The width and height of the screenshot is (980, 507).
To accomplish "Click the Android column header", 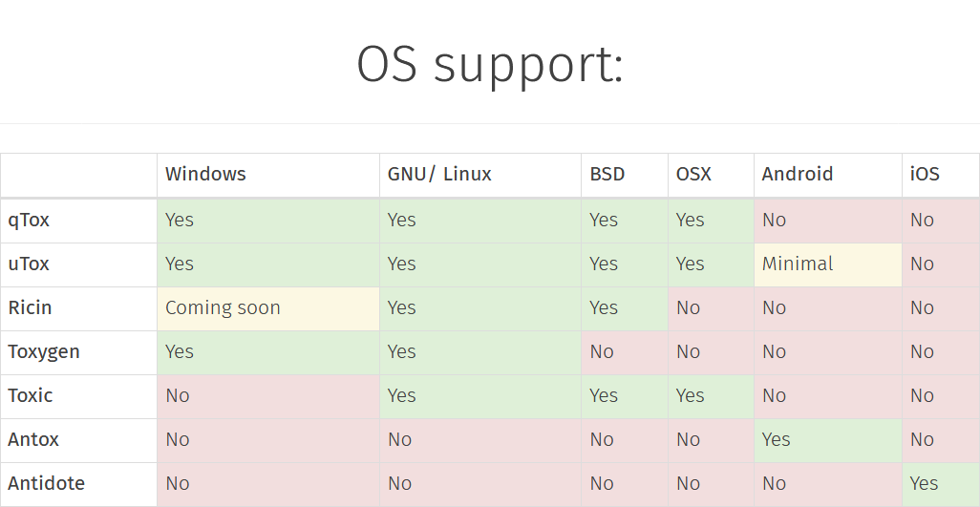I will pyautogui.click(x=798, y=175).
